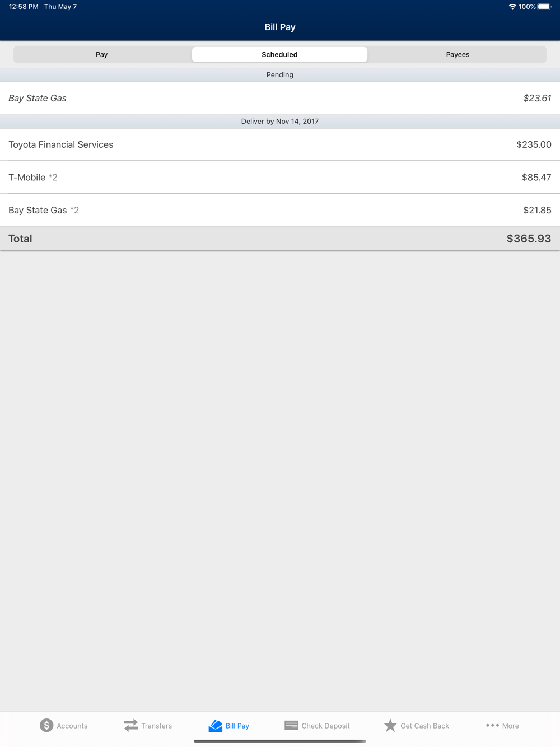Tap the Get Cash Back star icon
The width and height of the screenshot is (560, 747).
pos(390,725)
